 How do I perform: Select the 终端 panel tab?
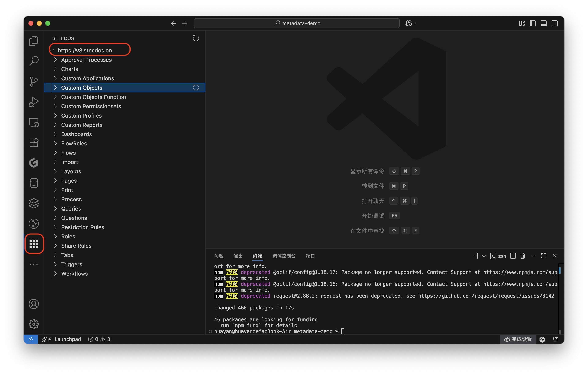pyautogui.click(x=258, y=256)
